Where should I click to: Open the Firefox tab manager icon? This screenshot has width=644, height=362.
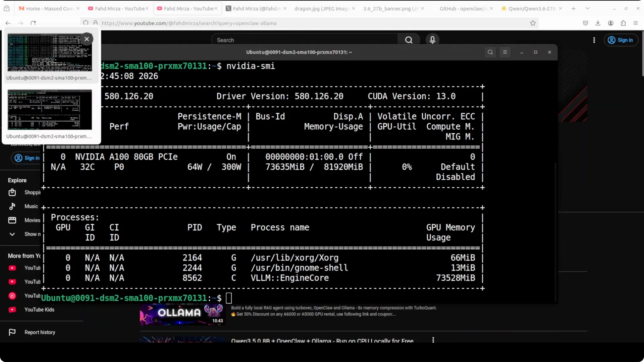(7, 8)
